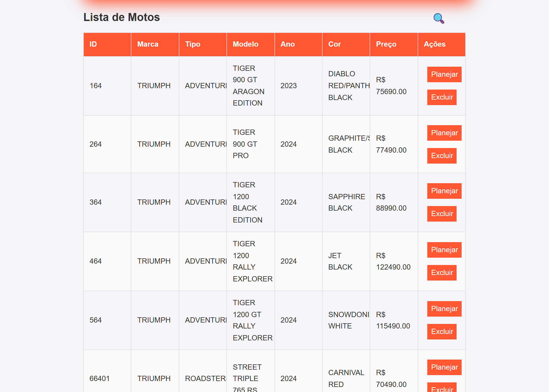Click the Preço column header
549x392 pixels.
point(386,44)
